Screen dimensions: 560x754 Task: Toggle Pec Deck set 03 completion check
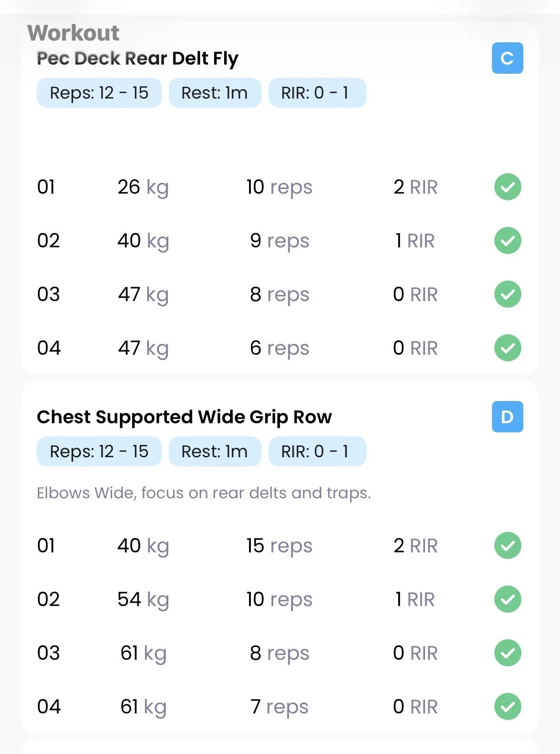tap(508, 294)
